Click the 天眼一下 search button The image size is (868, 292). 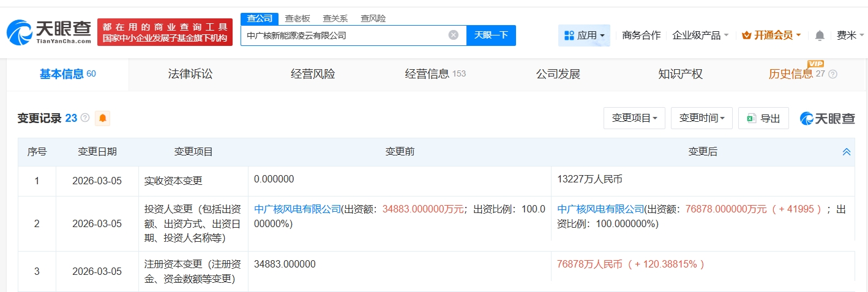491,36
